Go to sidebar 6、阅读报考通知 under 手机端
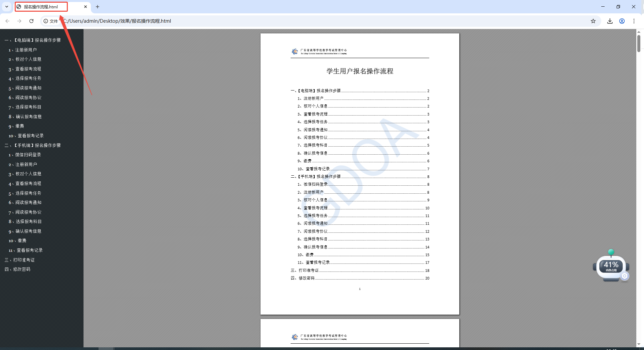This screenshot has width=644, height=350. 25,202
